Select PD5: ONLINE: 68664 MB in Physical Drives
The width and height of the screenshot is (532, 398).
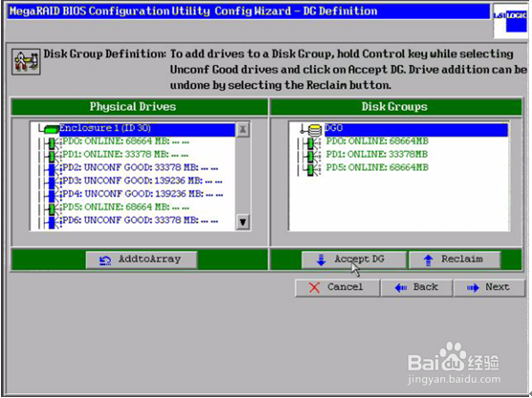(126, 207)
